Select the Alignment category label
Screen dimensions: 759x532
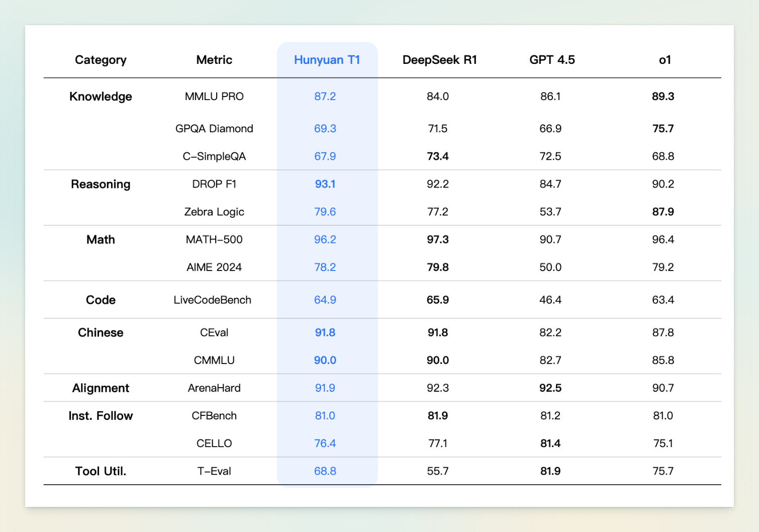(101, 388)
